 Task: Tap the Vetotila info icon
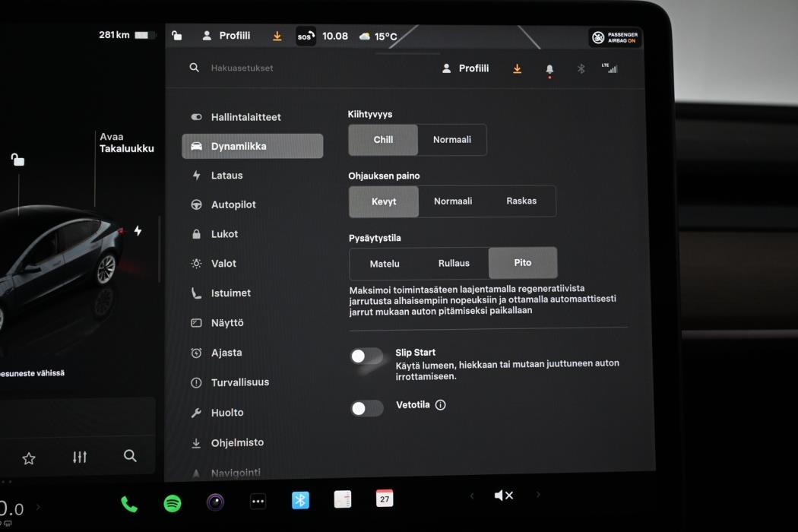coord(442,405)
